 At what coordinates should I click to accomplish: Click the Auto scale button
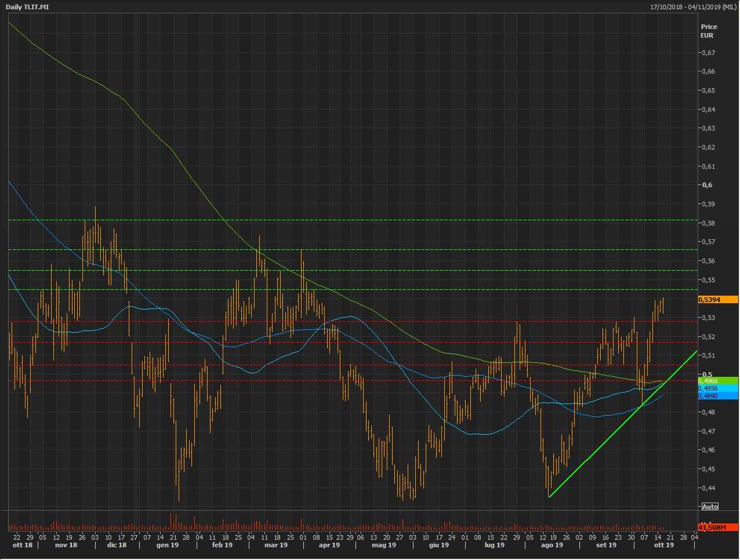[x=710, y=507]
